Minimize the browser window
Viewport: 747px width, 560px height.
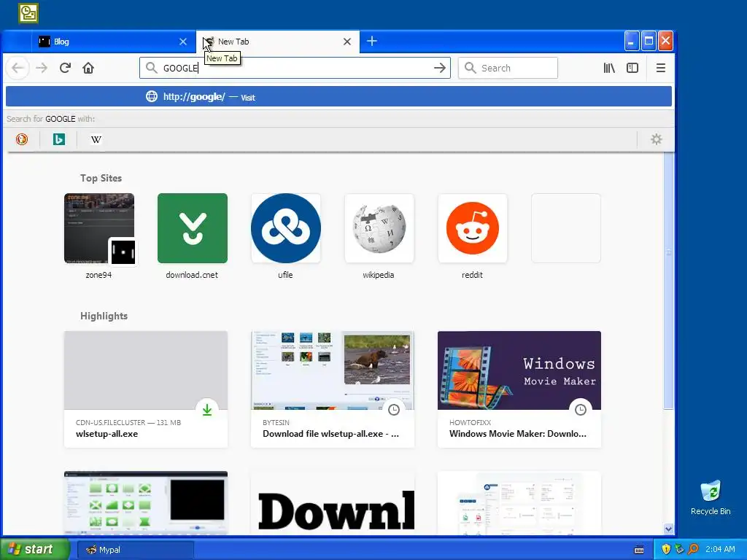coord(632,42)
